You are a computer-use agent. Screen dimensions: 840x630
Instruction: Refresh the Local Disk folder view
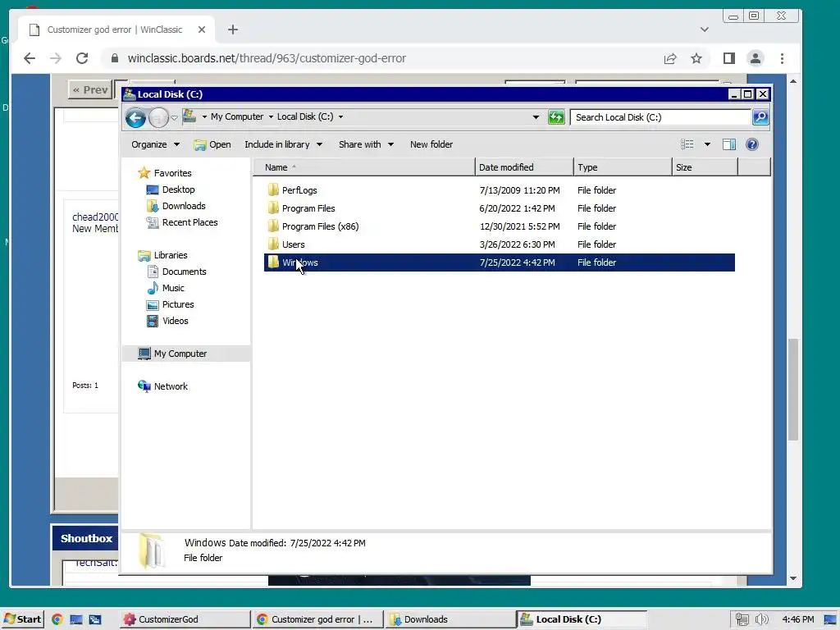click(556, 116)
